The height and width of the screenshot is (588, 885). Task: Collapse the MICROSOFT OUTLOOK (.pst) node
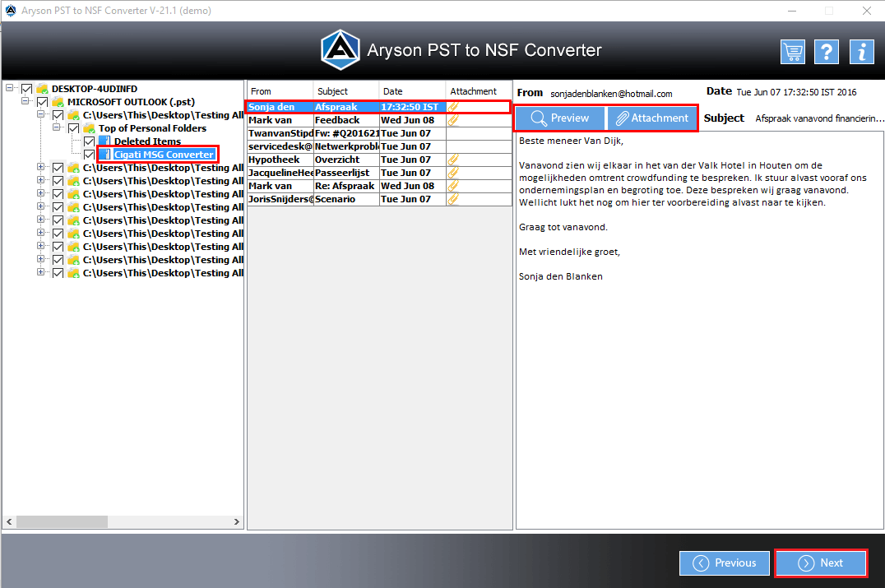tap(25, 101)
